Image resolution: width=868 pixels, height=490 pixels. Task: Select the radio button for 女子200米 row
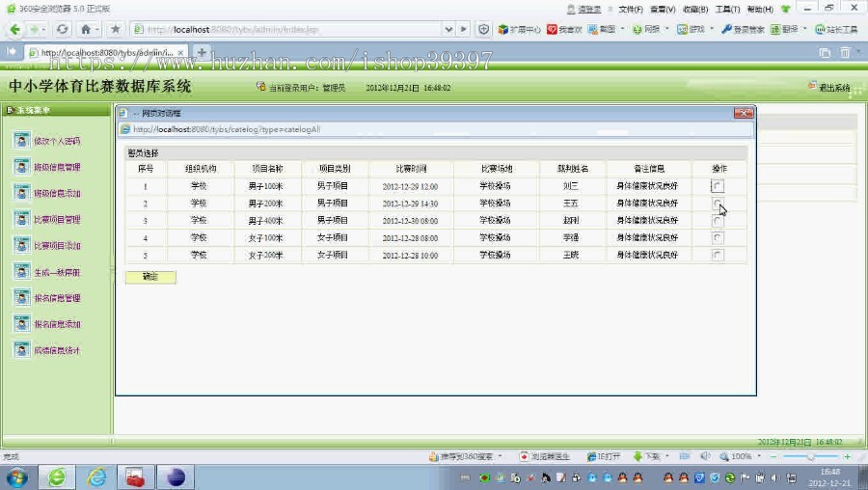point(718,256)
